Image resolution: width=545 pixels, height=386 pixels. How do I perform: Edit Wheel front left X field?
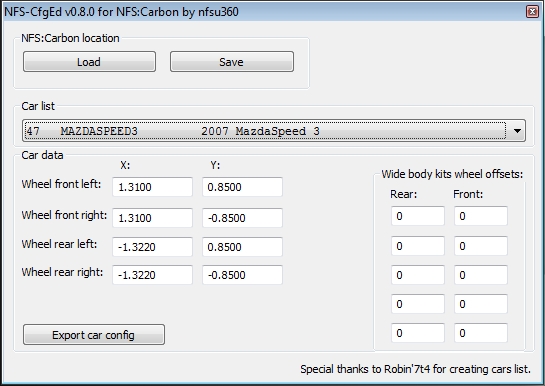tap(152, 187)
